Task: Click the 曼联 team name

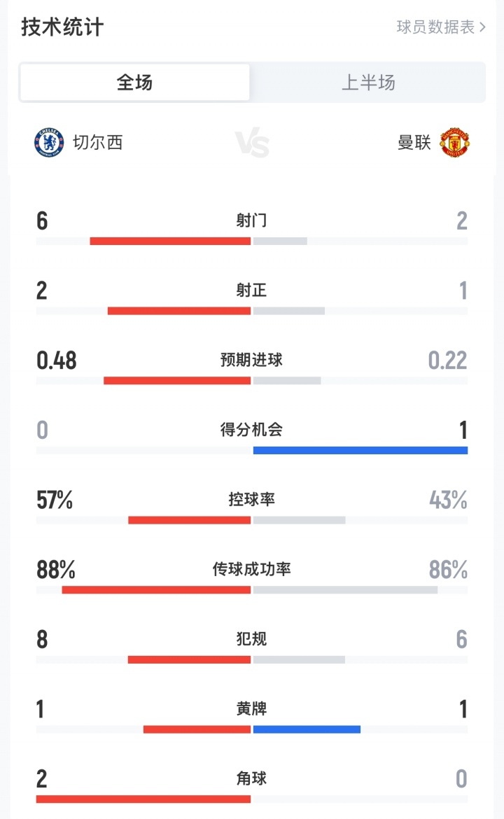Action: 414,142
